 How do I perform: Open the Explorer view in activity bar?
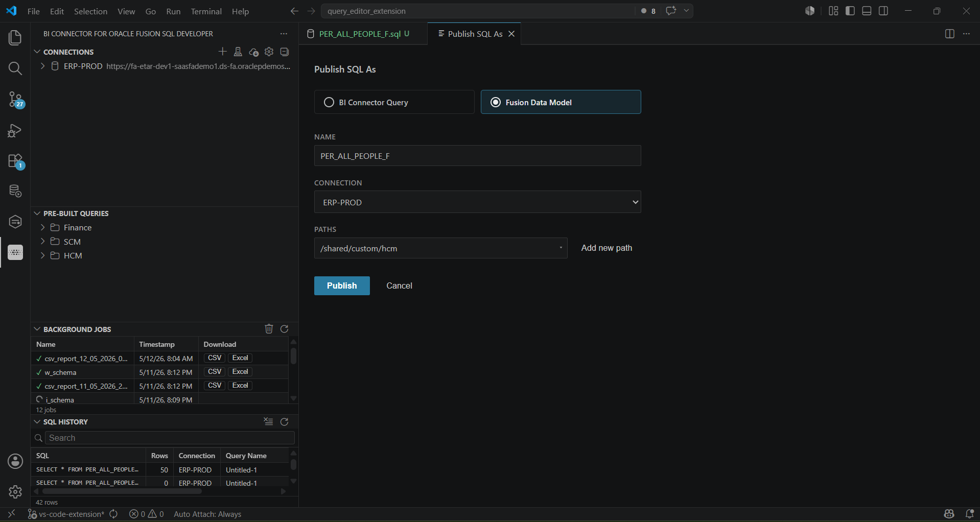pos(15,37)
